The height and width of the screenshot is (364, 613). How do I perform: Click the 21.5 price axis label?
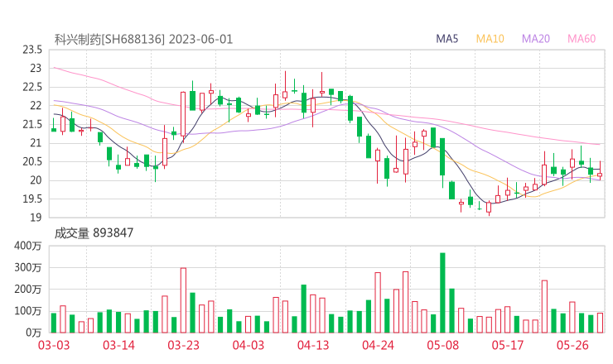tap(32, 125)
